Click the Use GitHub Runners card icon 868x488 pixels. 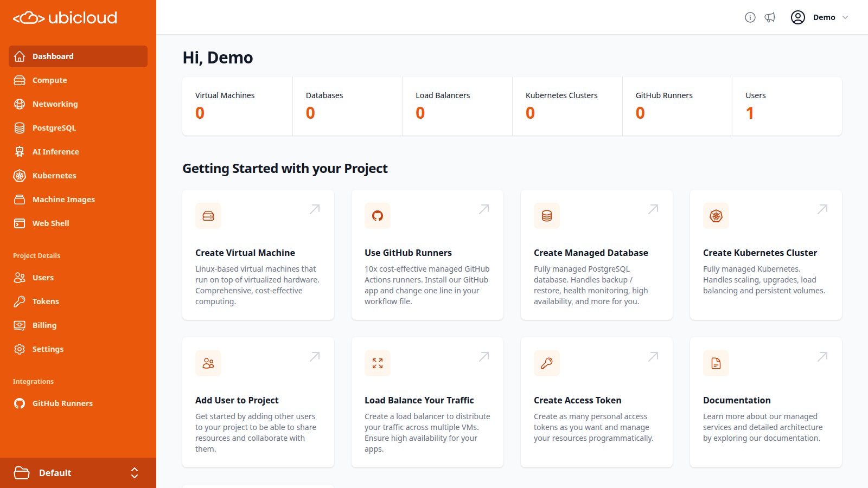pyautogui.click(x=378, y=216)
